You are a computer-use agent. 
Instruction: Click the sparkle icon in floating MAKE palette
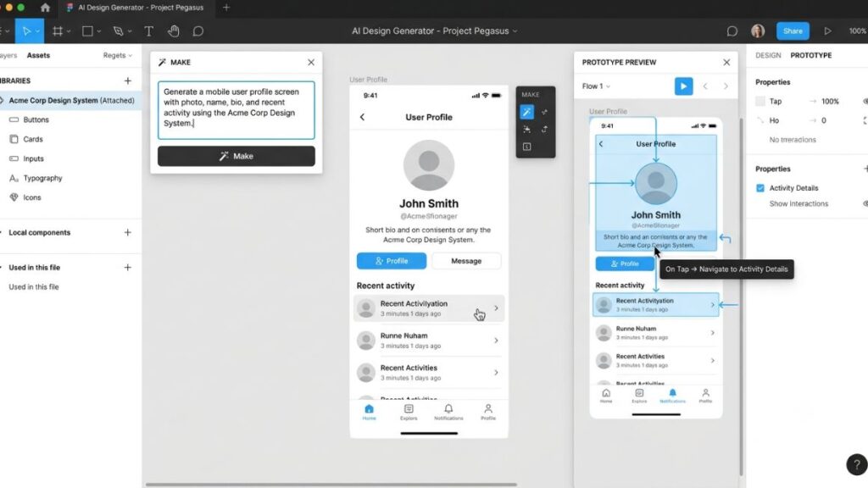527,130
